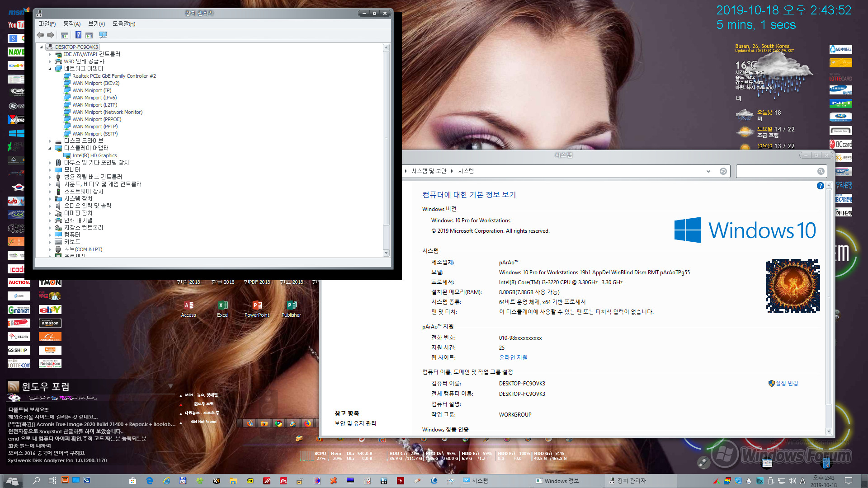The width and height of the screenshot is (868, 488).
Task: Click the AUCTION shortcut icon
Action: click(x=19, y=282)
